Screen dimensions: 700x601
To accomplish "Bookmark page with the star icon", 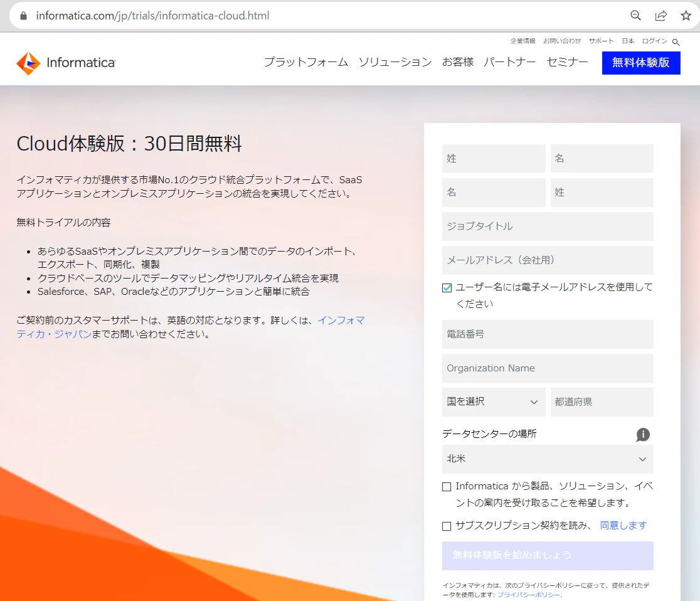I will [x=686, y=16].
